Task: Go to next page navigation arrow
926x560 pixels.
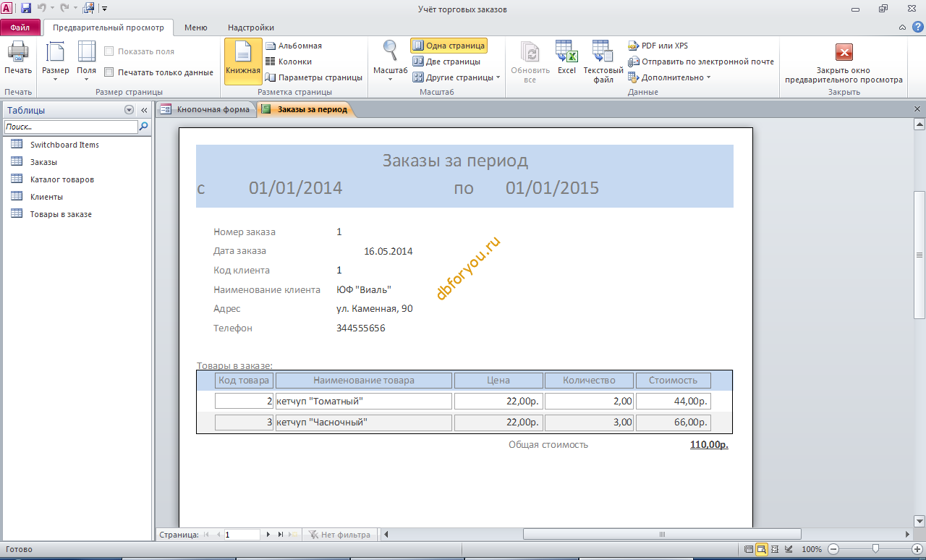Action: [268, 535]
